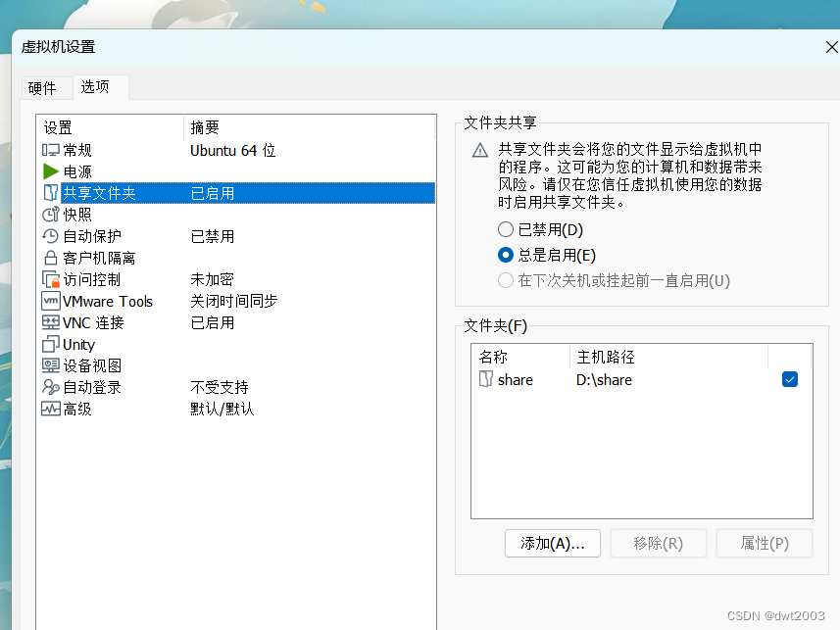Click the 不受支持 summary text
Image resolution: width=840 pixels, height=630 pixels.
pos(220,387)
